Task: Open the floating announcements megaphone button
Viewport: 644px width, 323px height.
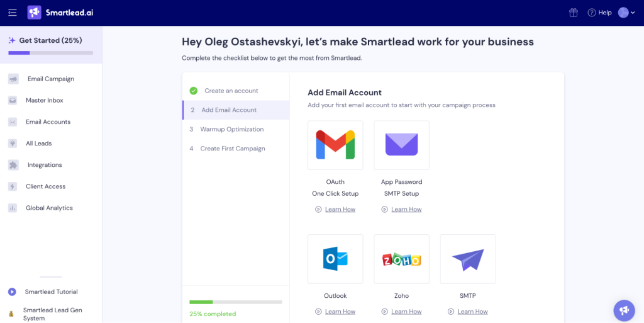Action: coord(625,310)
